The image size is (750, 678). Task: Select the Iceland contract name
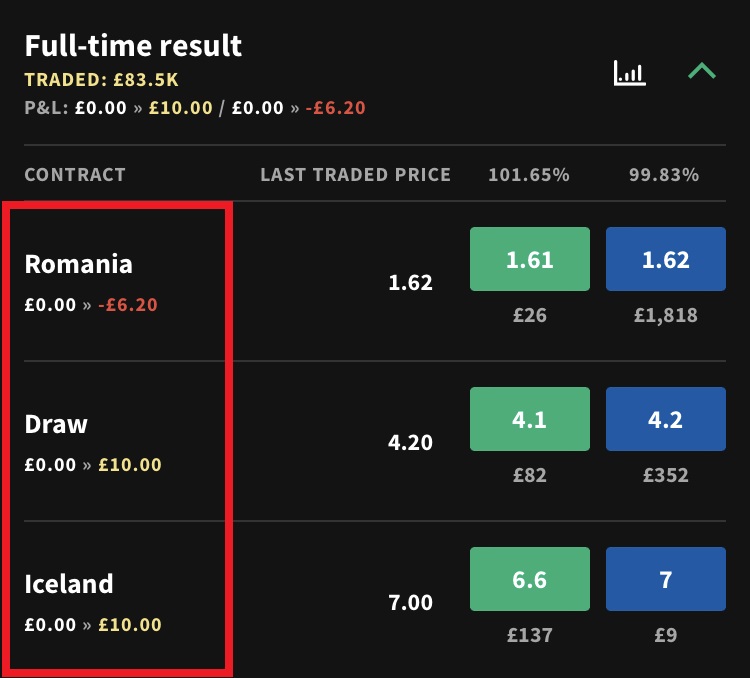pos(69,584)
